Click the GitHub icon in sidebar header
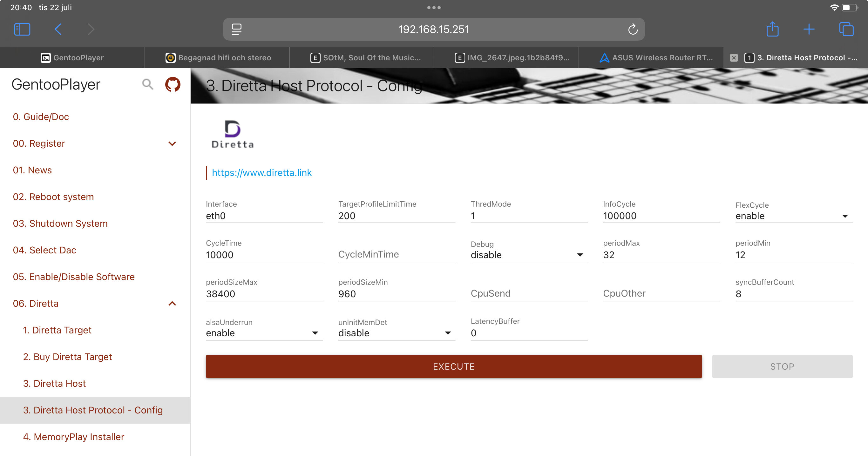868x456 pixels. click(x=173, y=84)
